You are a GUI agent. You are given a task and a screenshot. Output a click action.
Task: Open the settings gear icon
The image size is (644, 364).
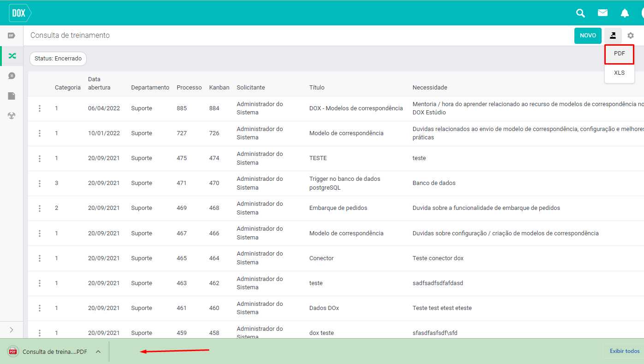(631, 36)
